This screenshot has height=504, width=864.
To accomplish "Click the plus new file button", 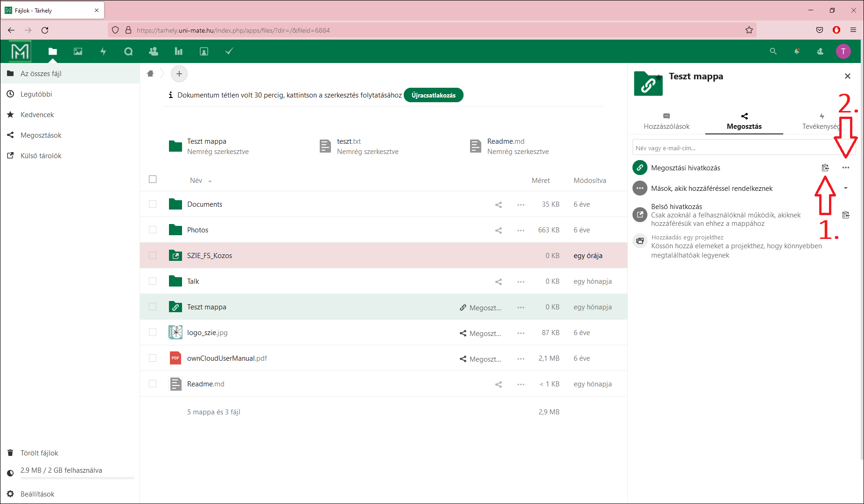I will click(179, 74).
